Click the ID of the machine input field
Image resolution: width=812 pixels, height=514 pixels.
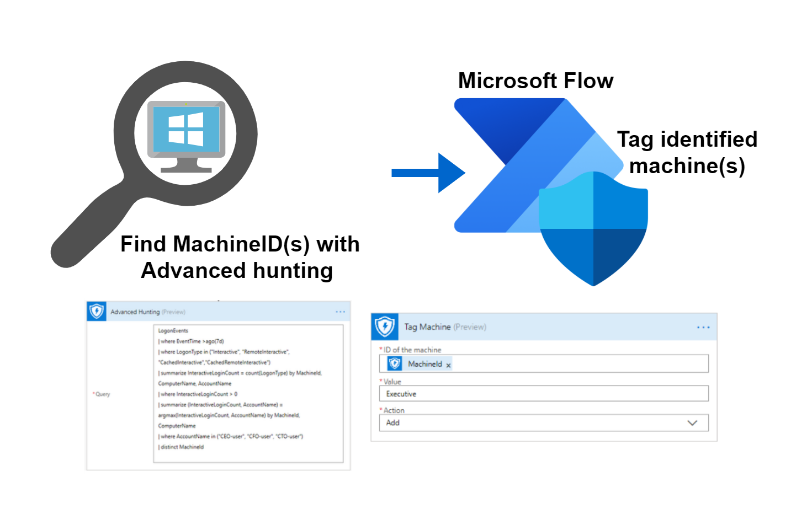click(544, 364)
